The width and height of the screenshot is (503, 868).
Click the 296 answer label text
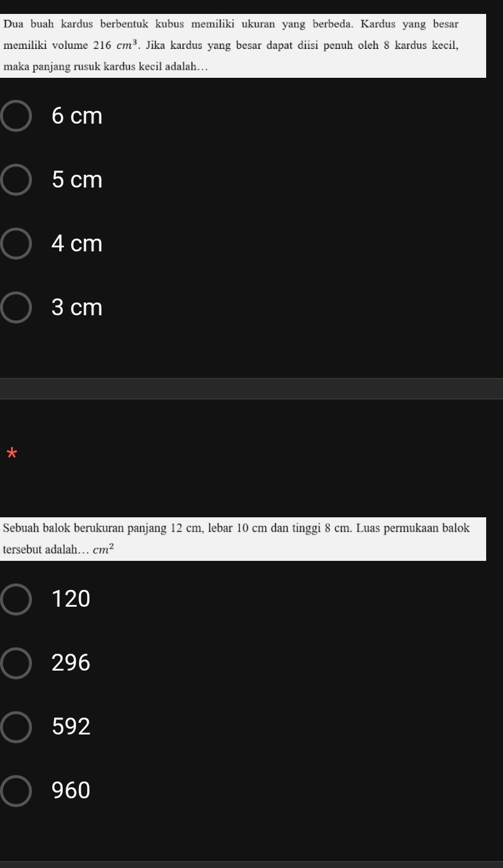[x=71, y=662]
